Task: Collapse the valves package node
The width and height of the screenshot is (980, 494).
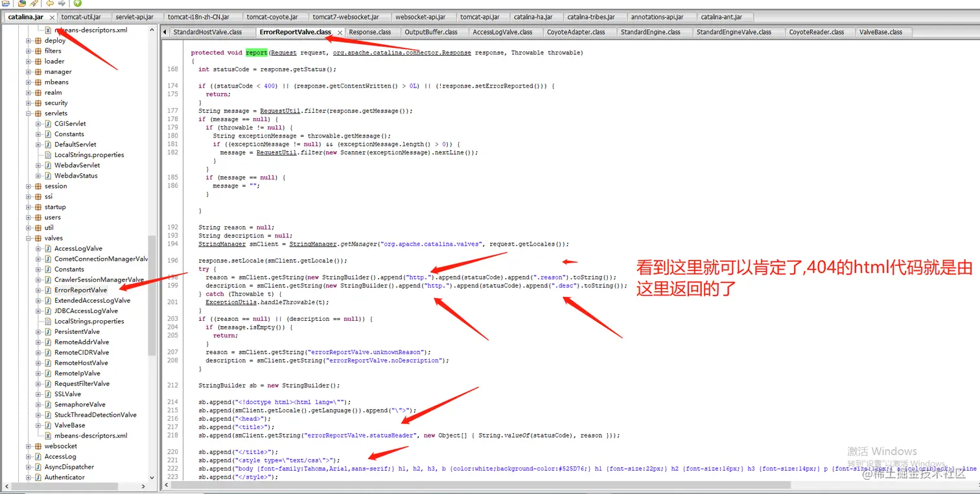Action: tap(29, 238)
